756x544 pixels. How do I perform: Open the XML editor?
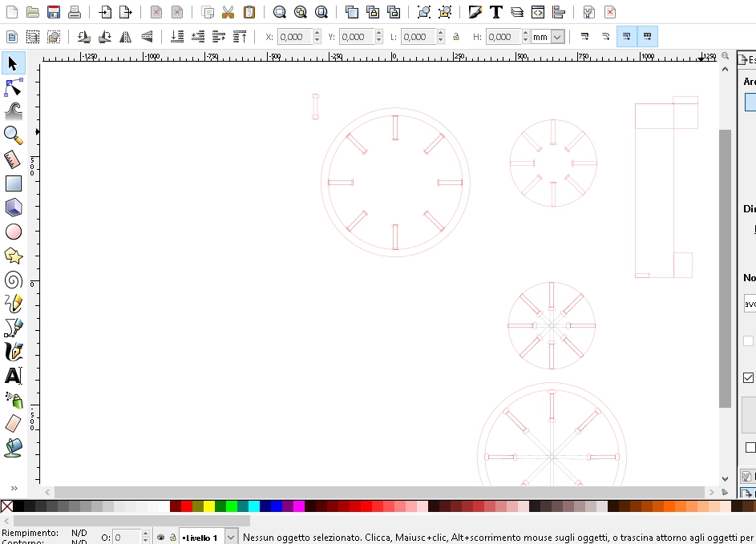[x=538, y=12]
